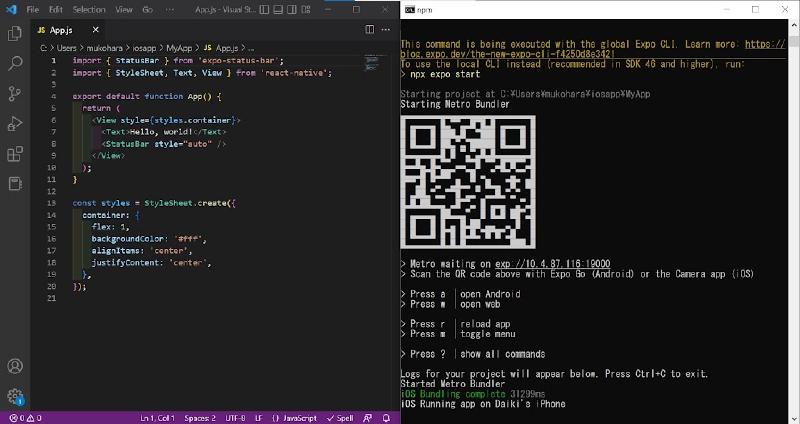
Task: Open the Selection menu
Action: point(89,9)
